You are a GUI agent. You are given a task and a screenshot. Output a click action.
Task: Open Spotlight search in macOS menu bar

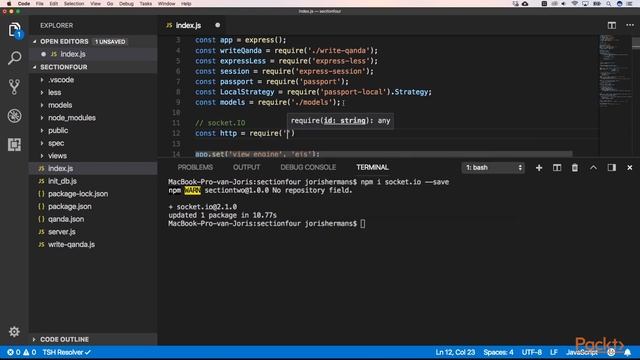tap(608, 4)
